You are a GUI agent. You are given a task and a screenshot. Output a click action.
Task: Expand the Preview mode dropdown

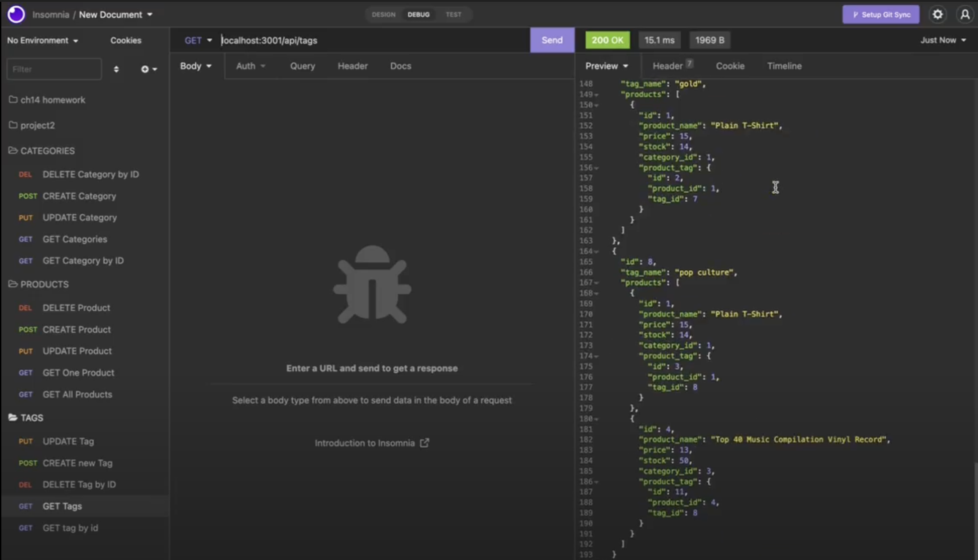(607, 66)
